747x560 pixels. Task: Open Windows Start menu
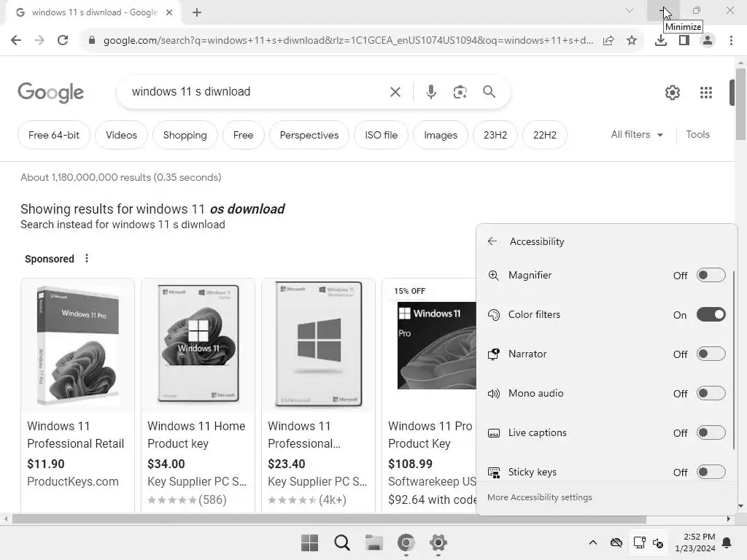coord(309,542)
